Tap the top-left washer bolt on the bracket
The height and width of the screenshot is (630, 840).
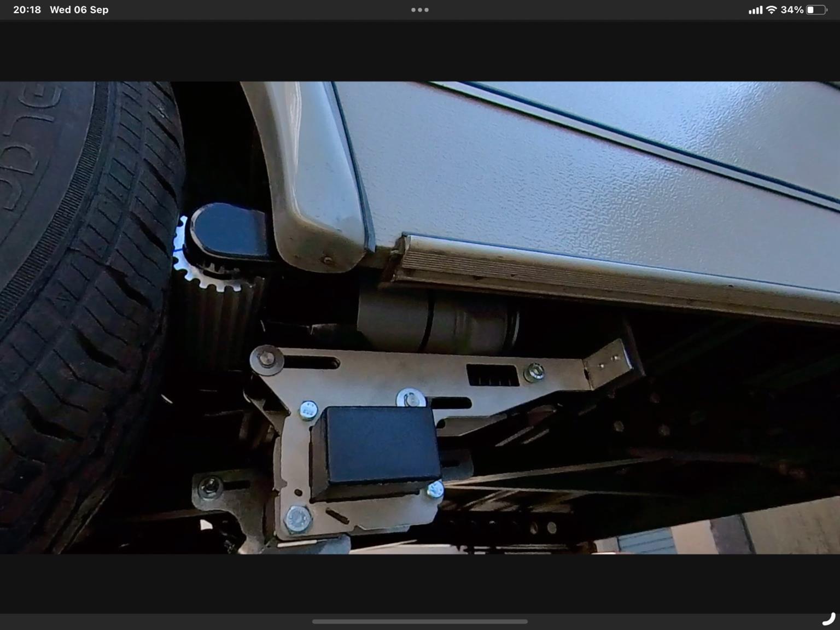[266, 360]
